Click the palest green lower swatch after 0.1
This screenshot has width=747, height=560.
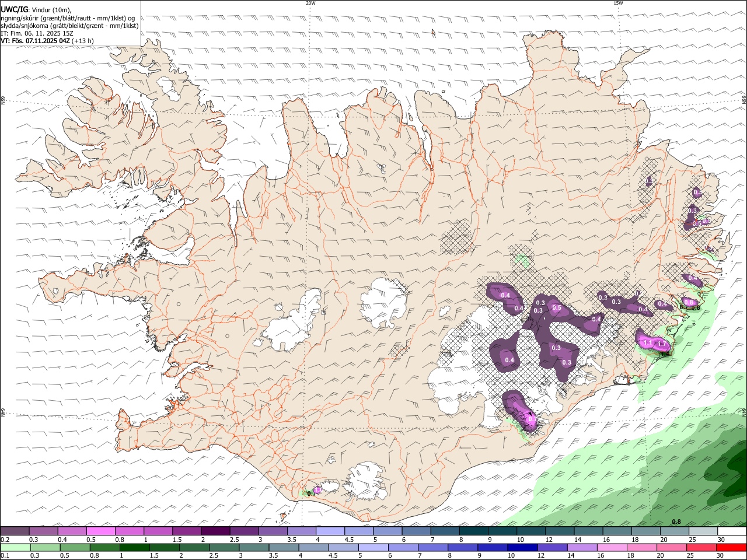(15, 547)
